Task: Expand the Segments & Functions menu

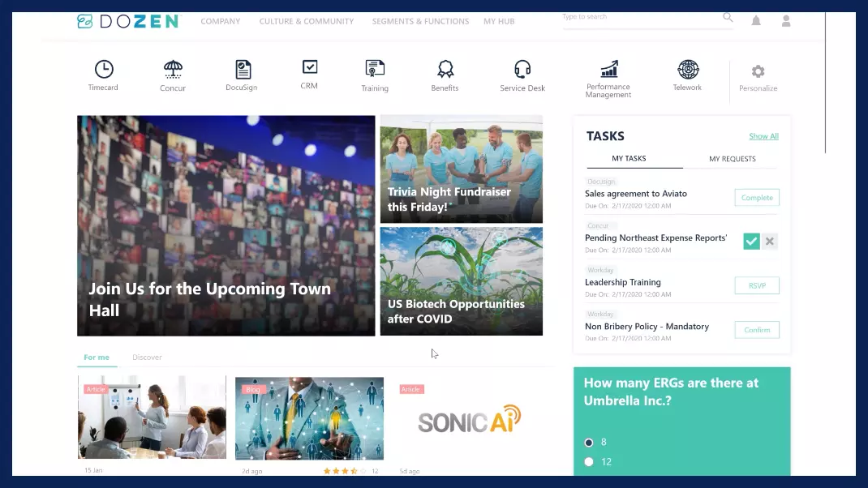Action: pyautogui.click(x=420, y=22)
